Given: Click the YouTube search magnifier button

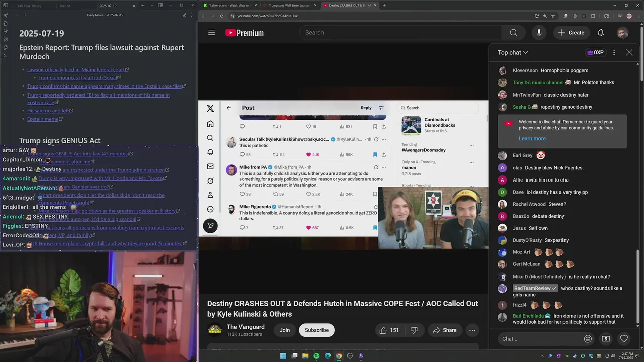Looking at the screenshot, I should click(513, 33).
